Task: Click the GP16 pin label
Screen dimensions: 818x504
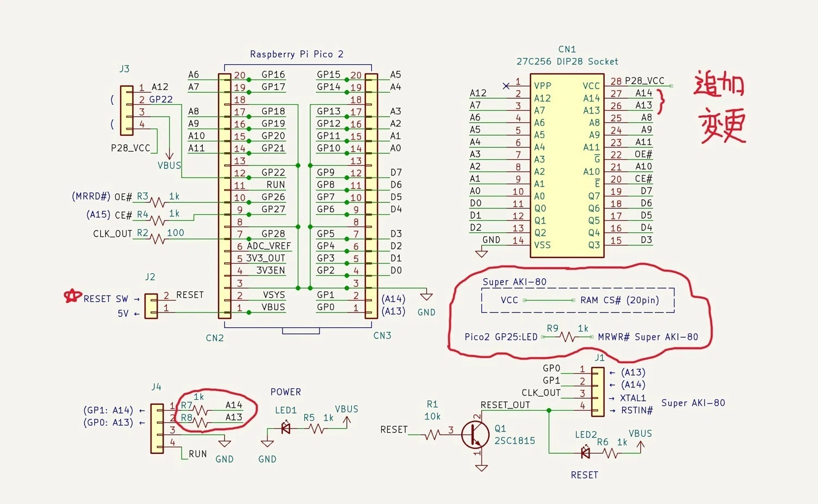Action: 273,74
